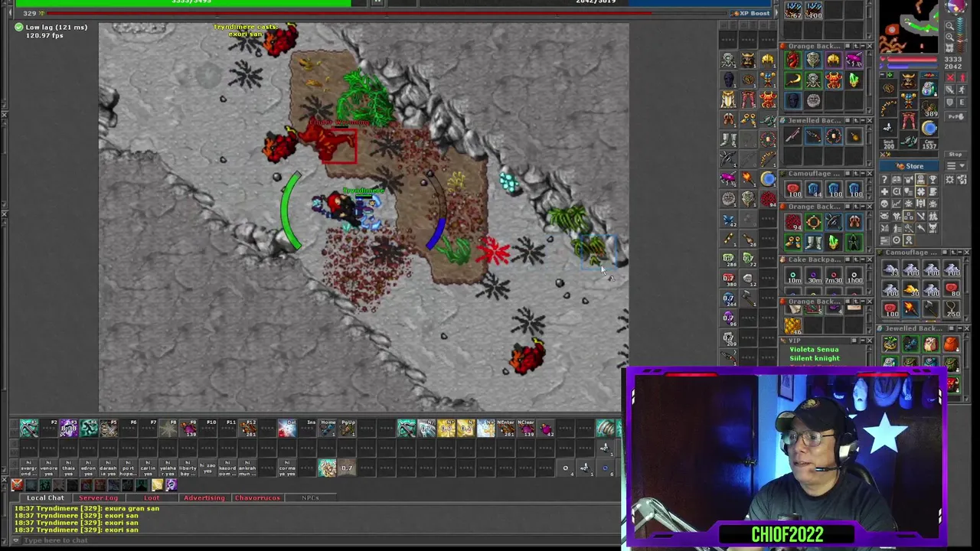980x551 pixels.
Task: Select the 1h00 ring in Cake Backpack
Action: tap(854, 277)
